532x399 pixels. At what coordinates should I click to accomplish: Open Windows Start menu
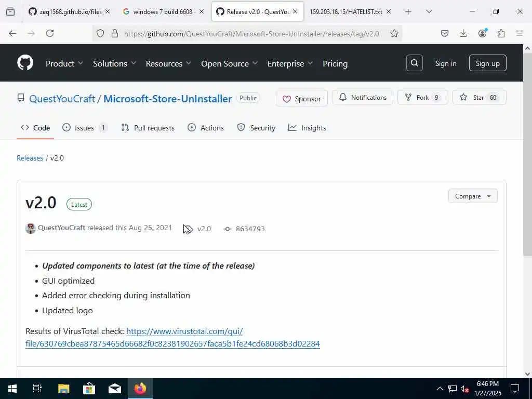pyautogui.click(x=12, y=389)
